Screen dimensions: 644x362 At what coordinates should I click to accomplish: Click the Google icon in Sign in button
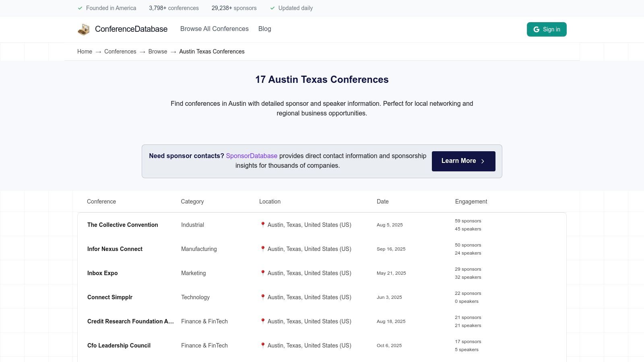536,29
